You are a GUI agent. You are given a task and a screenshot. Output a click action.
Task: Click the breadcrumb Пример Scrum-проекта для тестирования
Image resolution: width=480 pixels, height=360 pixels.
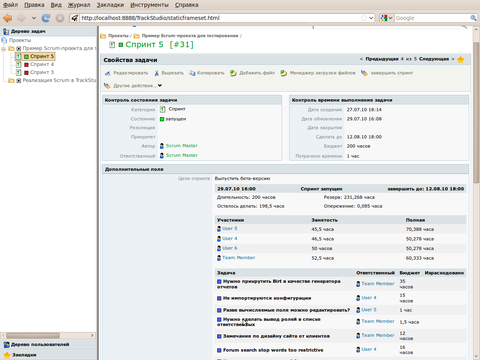190,36
